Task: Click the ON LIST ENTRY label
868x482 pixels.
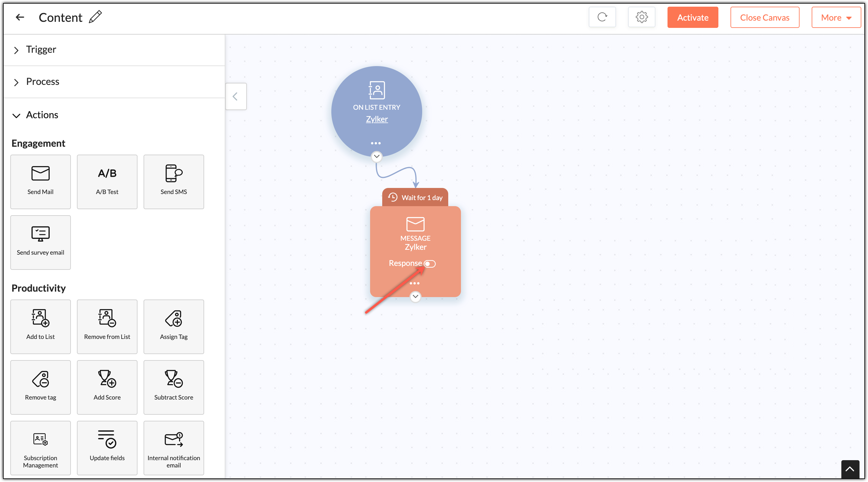Action: [x=376, y=107]
